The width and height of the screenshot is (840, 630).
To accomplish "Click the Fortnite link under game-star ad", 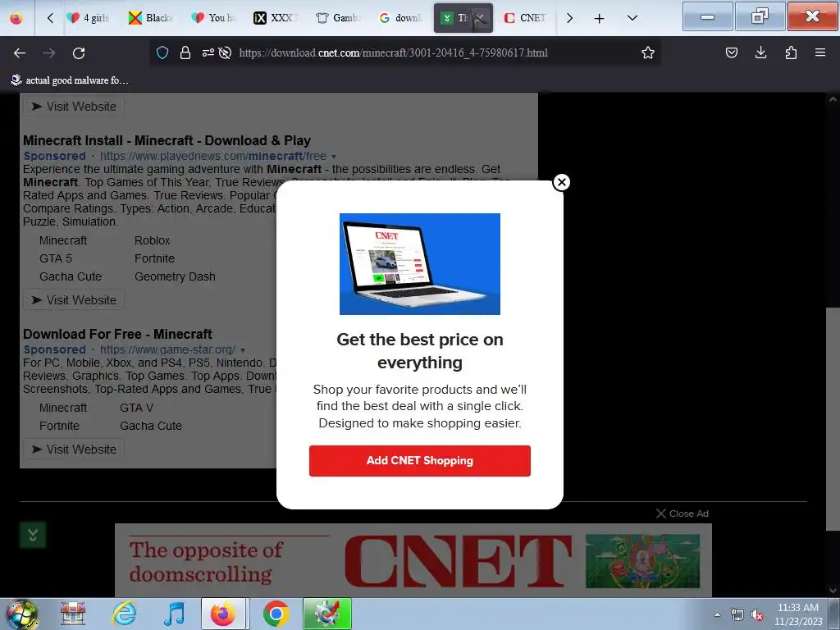I will (x=59, y=426).
